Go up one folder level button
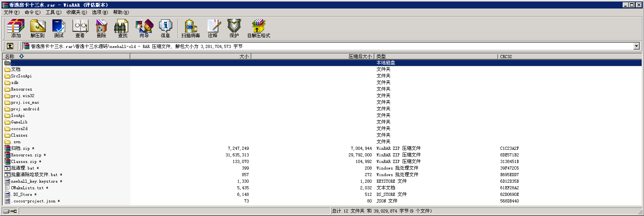 [x=10, y=46]
